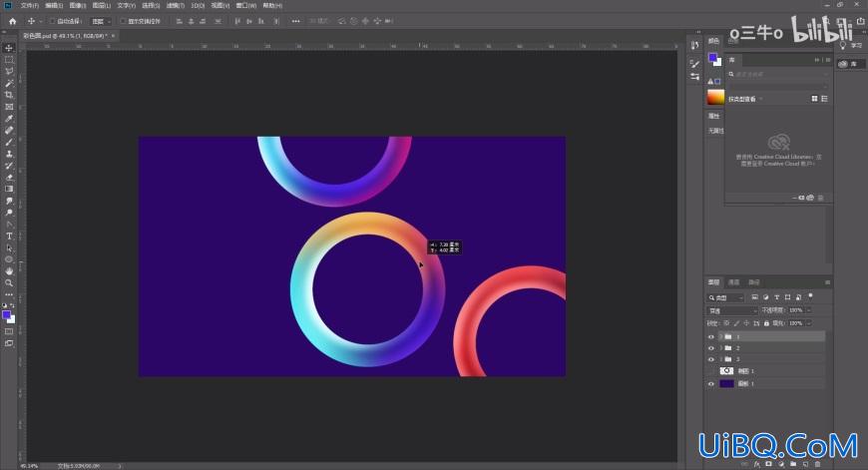
Task: Select the Horizontal Type tool
Action: point(9,235)
